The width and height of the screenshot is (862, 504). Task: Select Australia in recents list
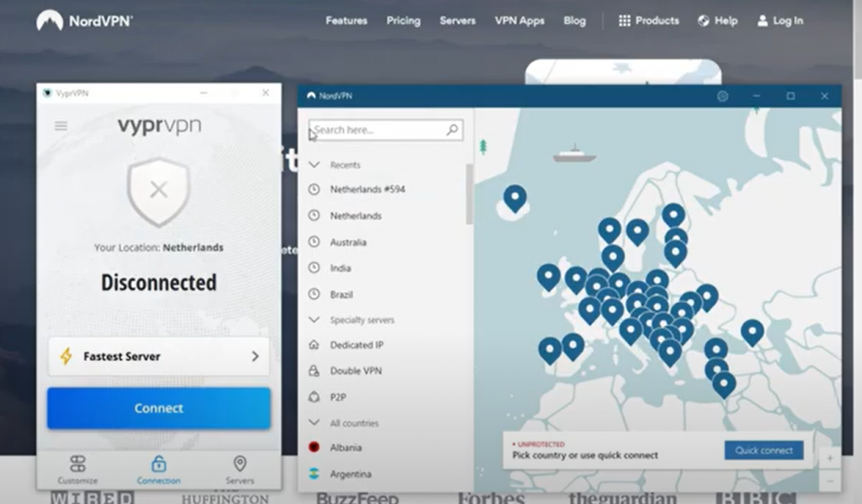pos(348,241)
